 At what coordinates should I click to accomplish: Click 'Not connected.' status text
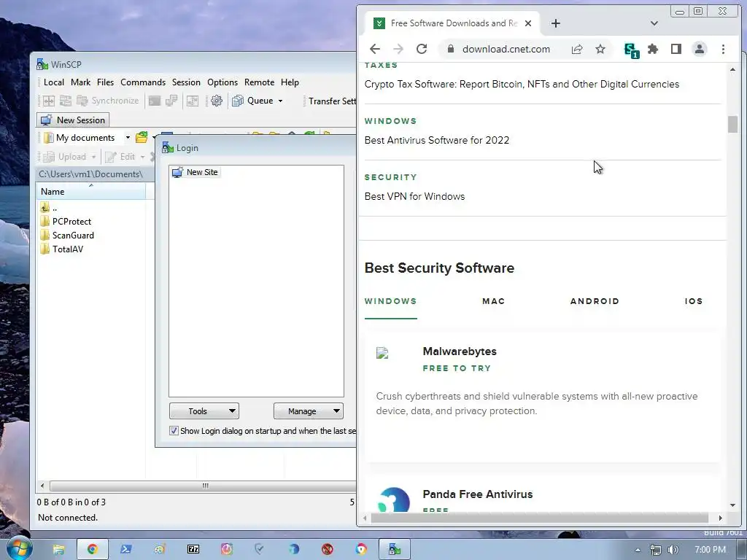pyautogui.click(x=68, y=518)
